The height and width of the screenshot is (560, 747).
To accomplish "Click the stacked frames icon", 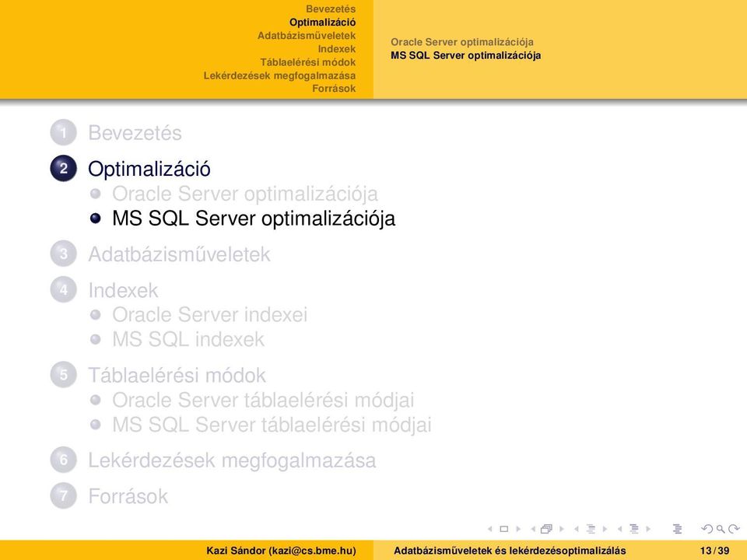I will click(547, 529).
